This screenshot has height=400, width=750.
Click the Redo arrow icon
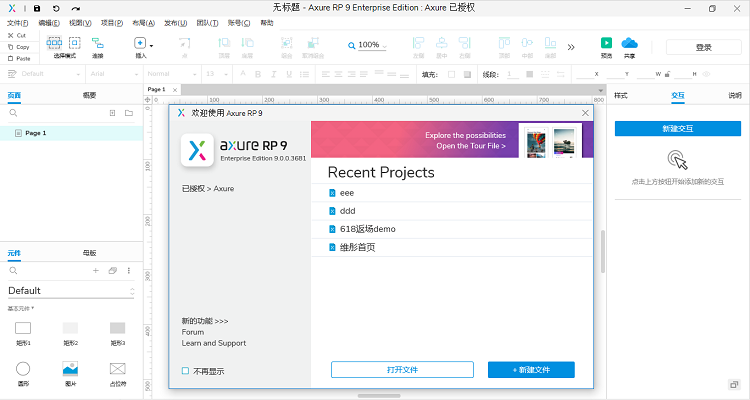76,9
